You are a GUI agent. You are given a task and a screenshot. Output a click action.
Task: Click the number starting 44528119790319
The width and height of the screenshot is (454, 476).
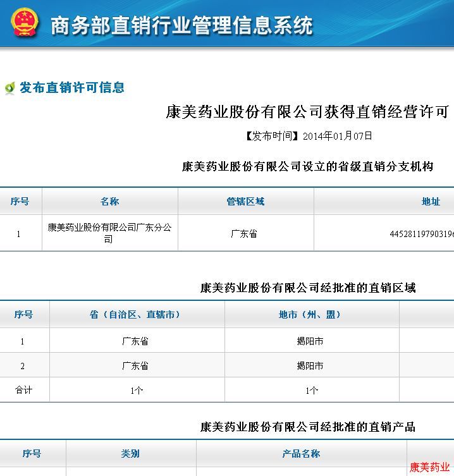tap(422, 234)
